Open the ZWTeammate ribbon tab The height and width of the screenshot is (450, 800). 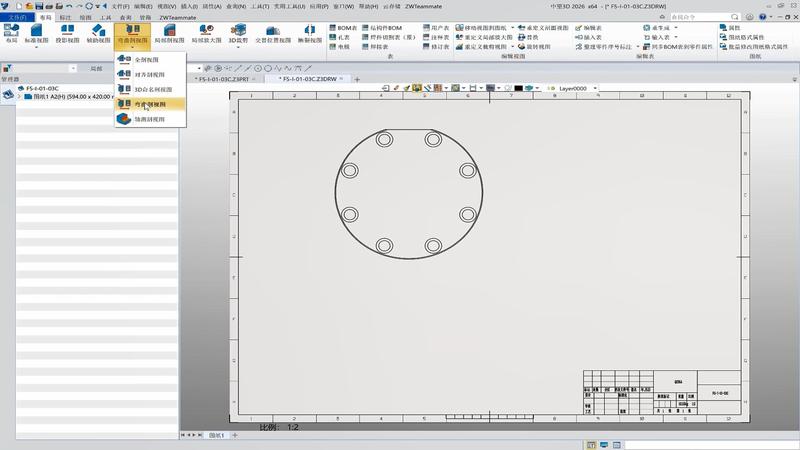179,17
